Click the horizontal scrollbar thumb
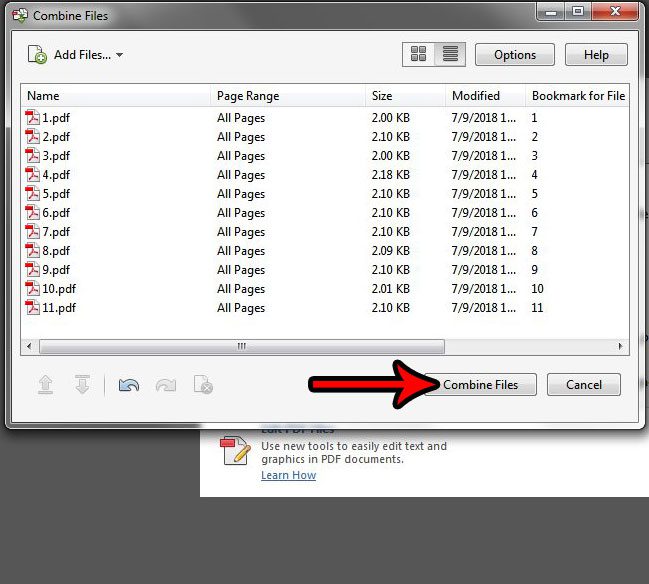Screen dimensions: 649x584 [x=240, y=346]
